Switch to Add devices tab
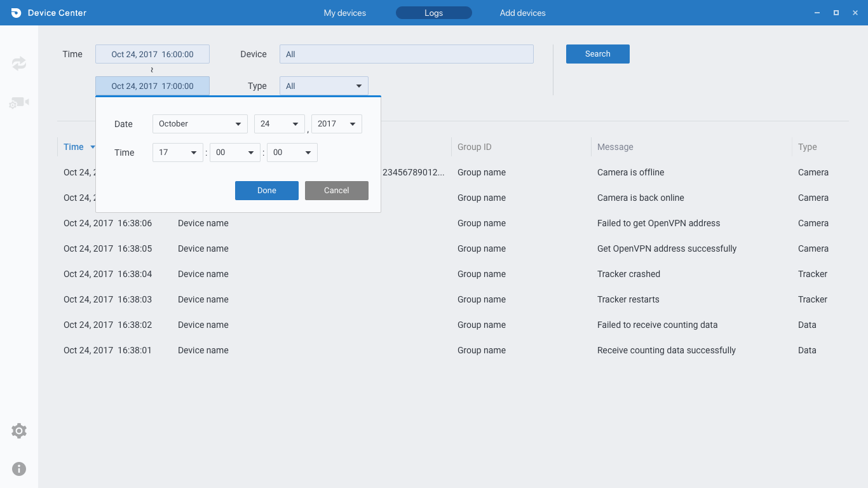This screenshot has width=868, height=488. pyautogui.click(x=522, y=13)
